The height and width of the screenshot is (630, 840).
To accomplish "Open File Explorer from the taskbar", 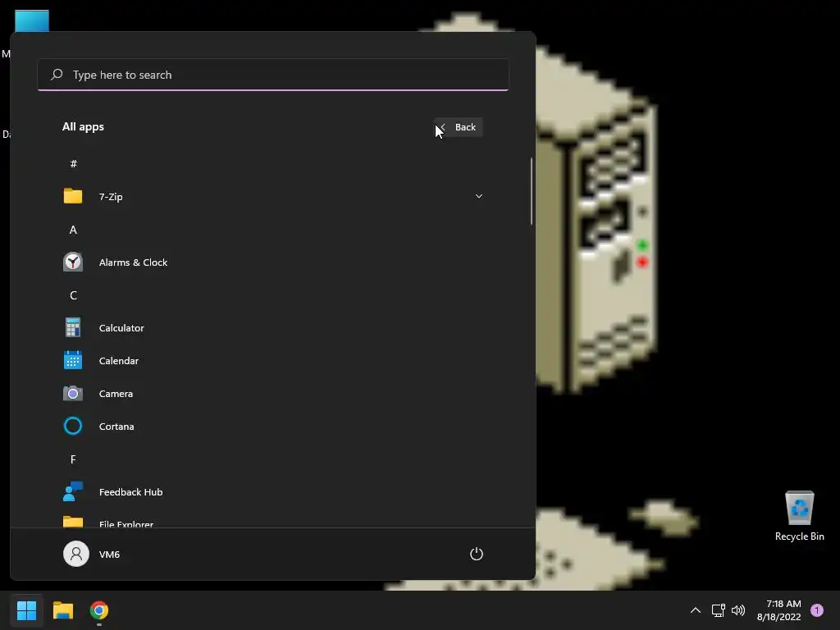I will pos(62,610).
